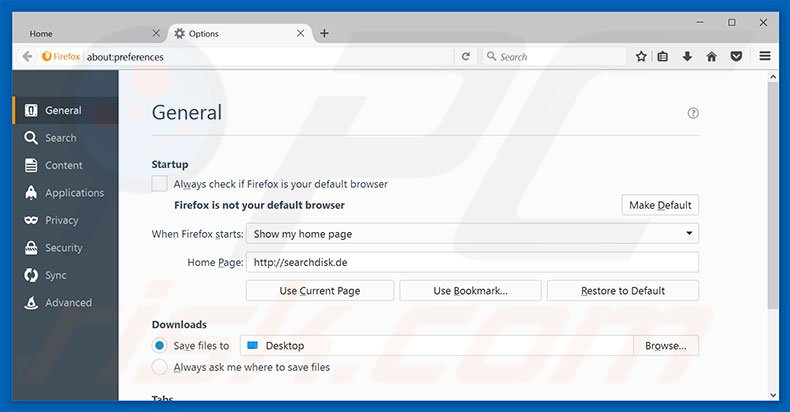
Task: Bookmark this page with star icon
Action: point(641,56)
